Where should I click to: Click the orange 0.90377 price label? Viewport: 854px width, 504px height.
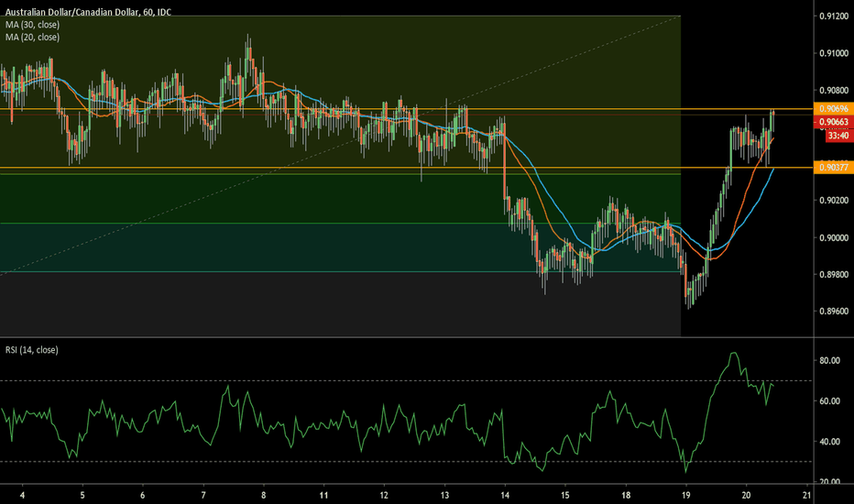click(833, 168)
